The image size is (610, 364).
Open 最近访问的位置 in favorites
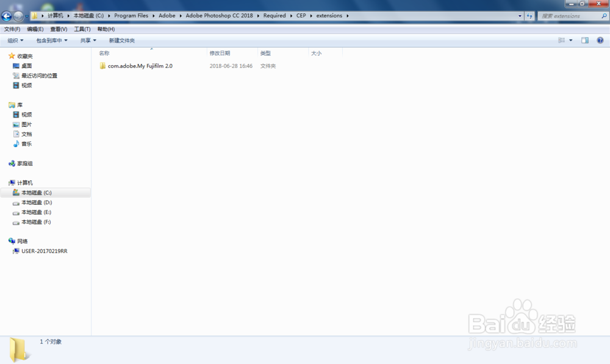pyautogui.click(x=39, y=76)
